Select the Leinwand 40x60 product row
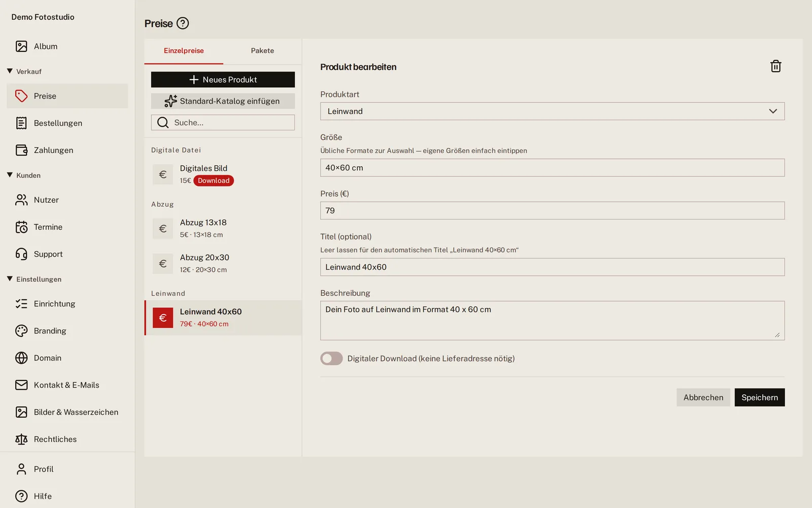 (x=223, y=317)
